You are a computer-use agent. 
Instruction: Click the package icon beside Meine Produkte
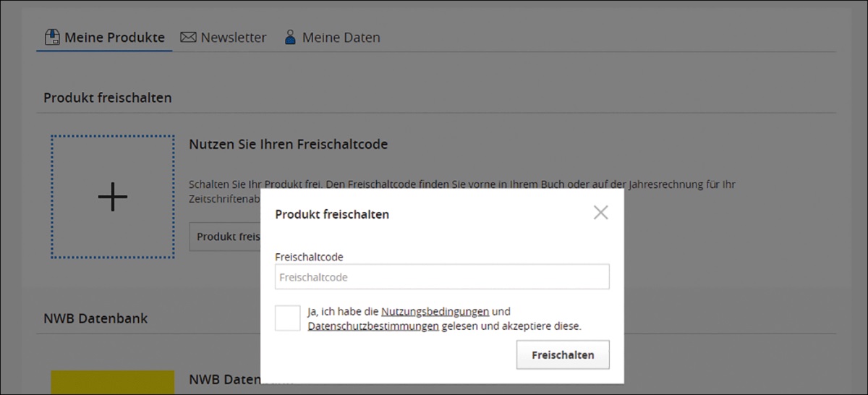point(52,37)
